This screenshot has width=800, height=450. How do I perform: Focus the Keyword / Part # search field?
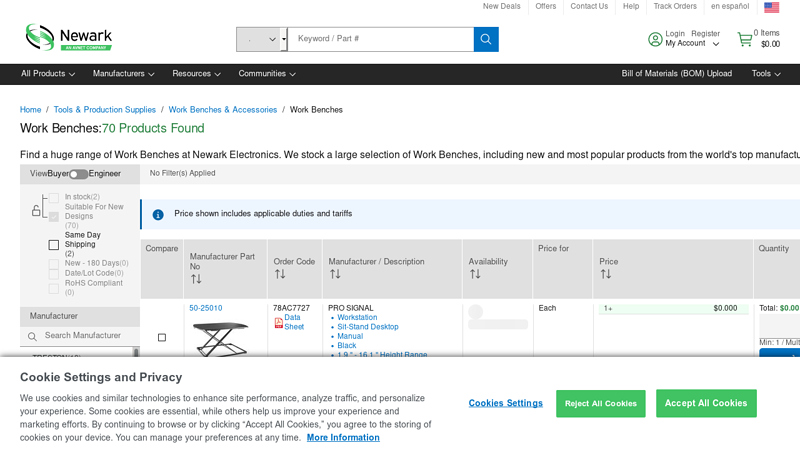(381, 39)
